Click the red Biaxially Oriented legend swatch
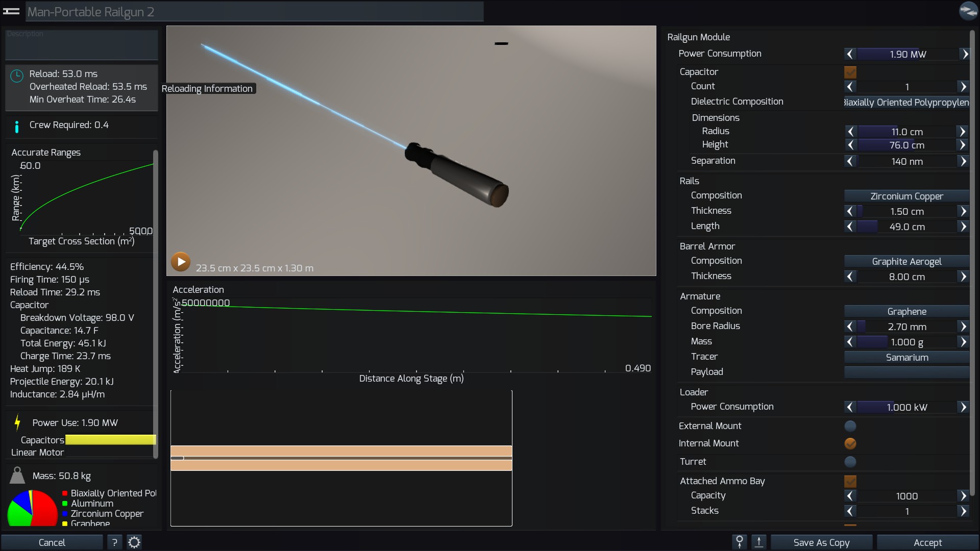 click(65, 493)
